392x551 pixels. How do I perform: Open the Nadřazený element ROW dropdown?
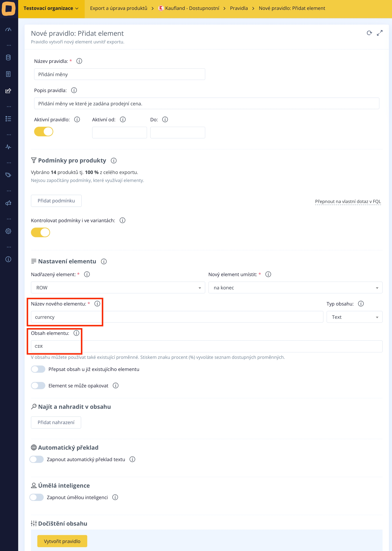(x=118, y=288)
